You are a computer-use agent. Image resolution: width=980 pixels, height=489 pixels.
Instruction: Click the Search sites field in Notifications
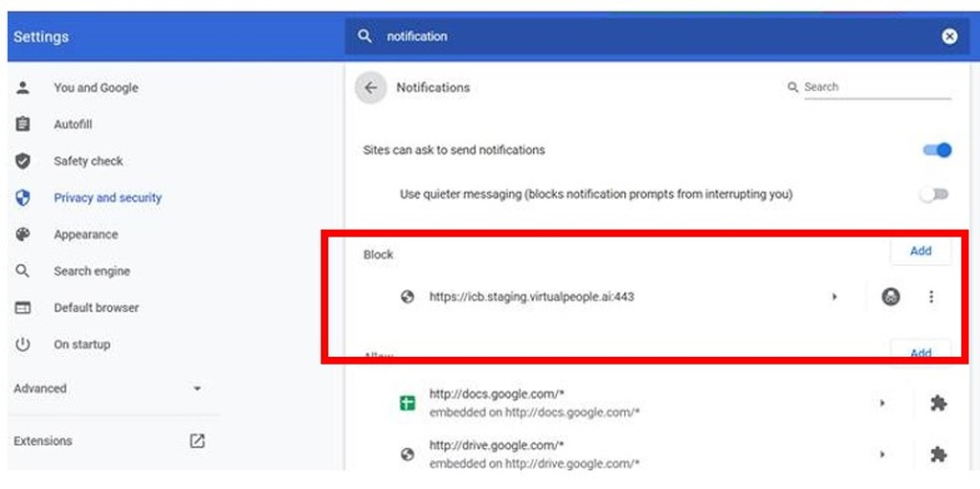pos(878,87)
